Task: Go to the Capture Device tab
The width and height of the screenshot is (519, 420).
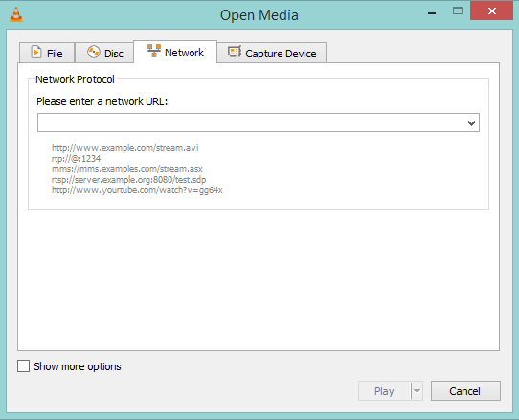Action: [x=272, y=53]
